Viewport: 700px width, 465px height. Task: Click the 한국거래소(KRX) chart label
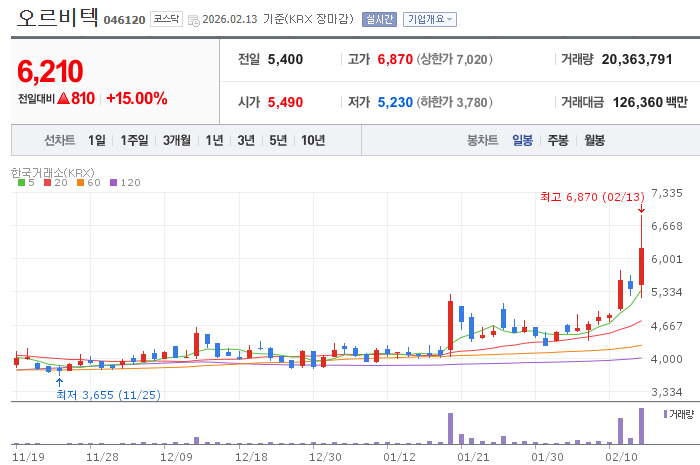pyautogui.click(x=53, y=172)
